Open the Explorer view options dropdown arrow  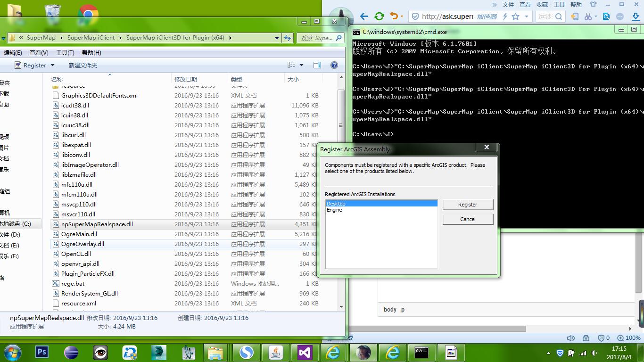click(302, 65)
